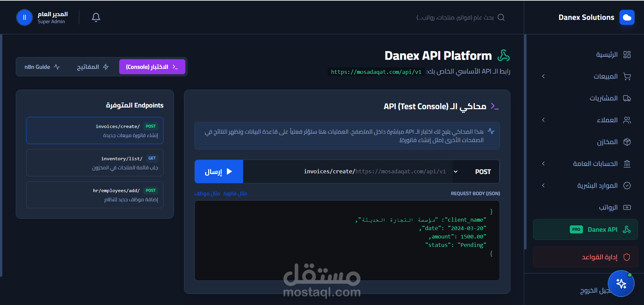Screen dimensions: 644x305
Task: Click the sidebar vertical scrollbar
Action: click(525, 142)
